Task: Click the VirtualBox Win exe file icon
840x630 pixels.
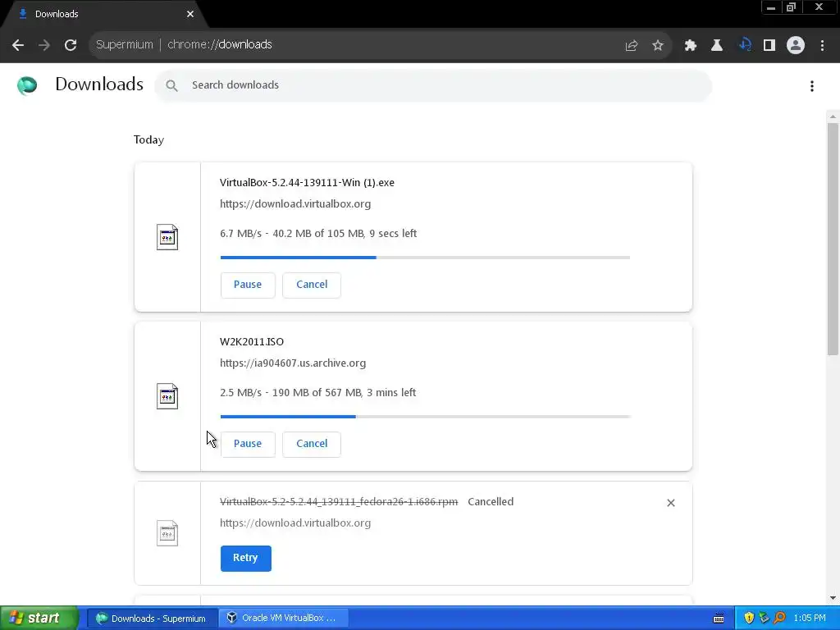Action: tap(167, 237)
